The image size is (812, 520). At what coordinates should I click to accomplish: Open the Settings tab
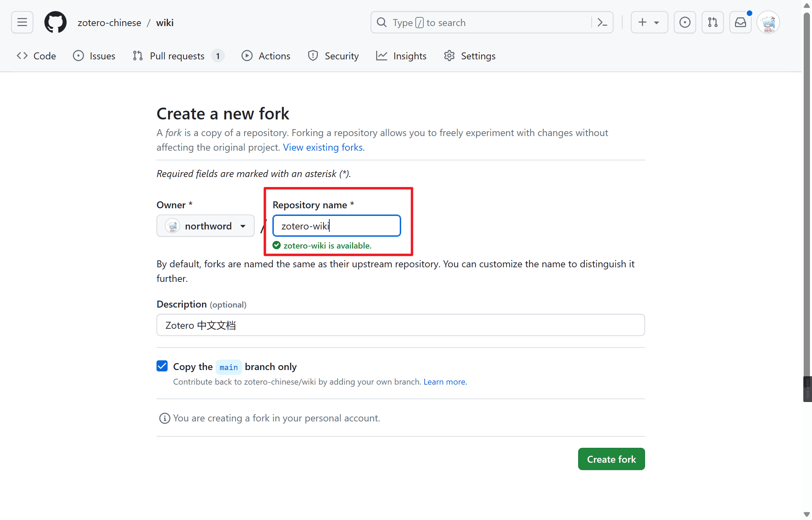click(477, 56)
